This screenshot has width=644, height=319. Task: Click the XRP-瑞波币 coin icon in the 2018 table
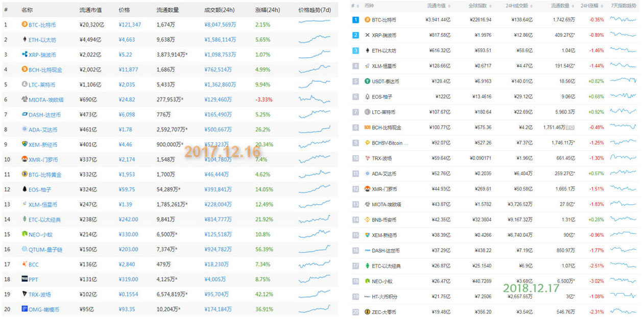click(368, 35)
